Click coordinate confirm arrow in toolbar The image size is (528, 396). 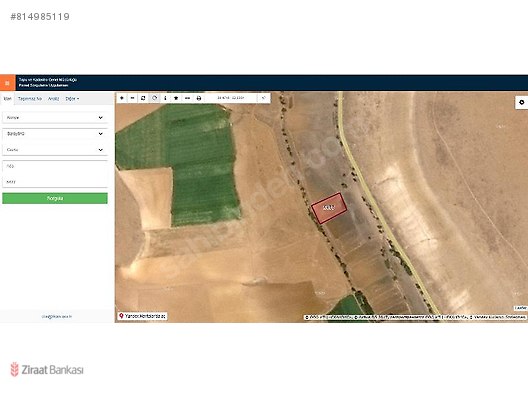click(264, 98)
